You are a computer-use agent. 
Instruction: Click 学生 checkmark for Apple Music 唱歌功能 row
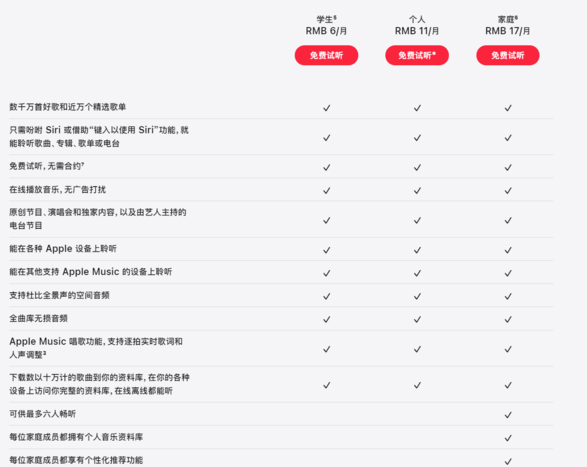click(326, 349)
